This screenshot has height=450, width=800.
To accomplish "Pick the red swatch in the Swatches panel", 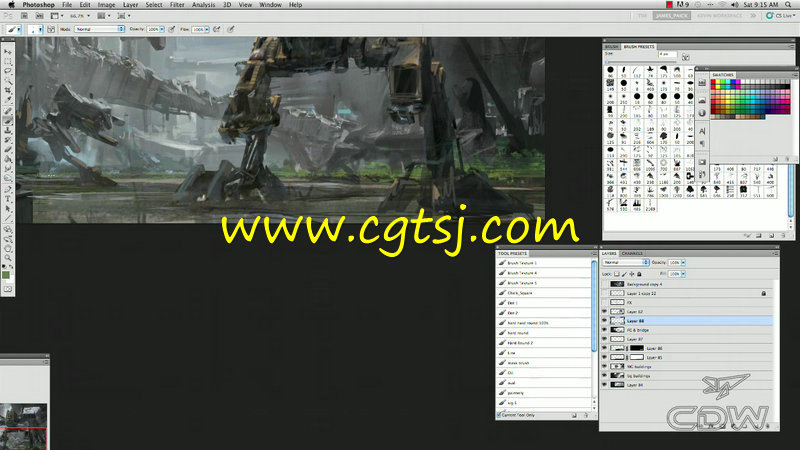I will click(713, 82).
